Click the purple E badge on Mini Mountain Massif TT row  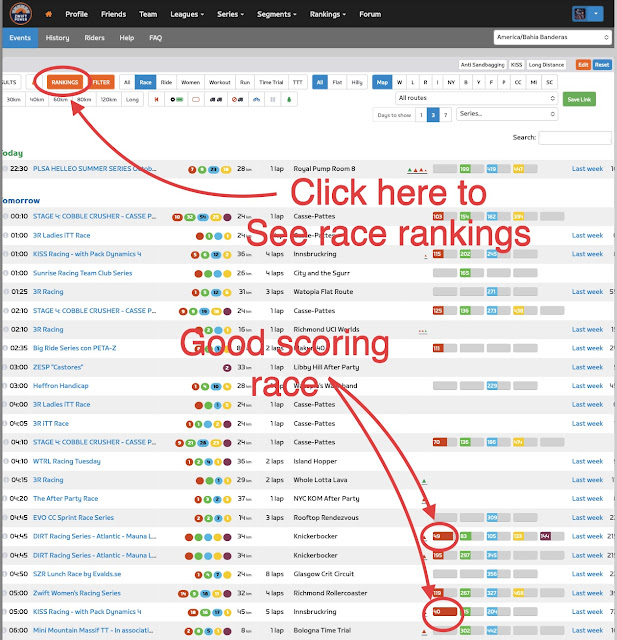click(x=227, y=631)
